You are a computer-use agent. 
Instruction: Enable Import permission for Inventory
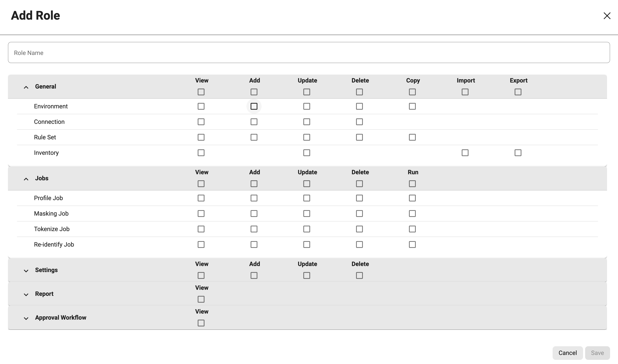tap(465, 153)
